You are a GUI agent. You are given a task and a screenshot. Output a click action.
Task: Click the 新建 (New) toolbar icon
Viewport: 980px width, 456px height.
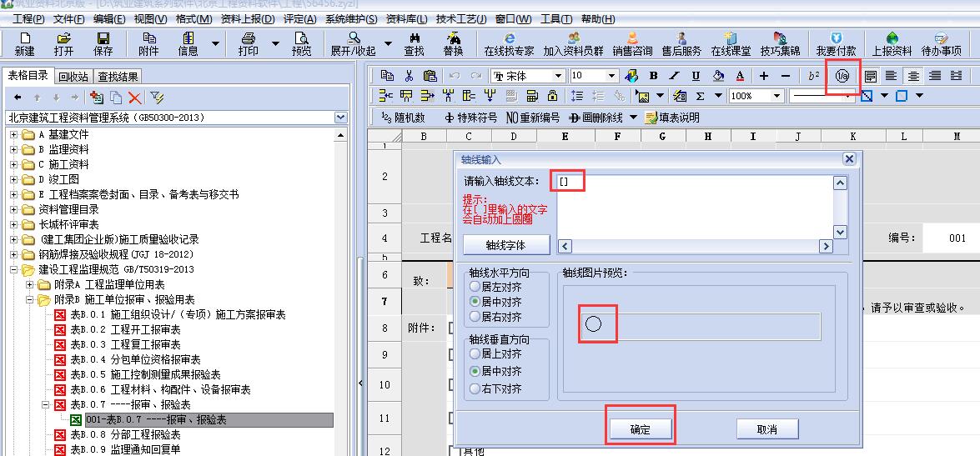pos(25,43)
